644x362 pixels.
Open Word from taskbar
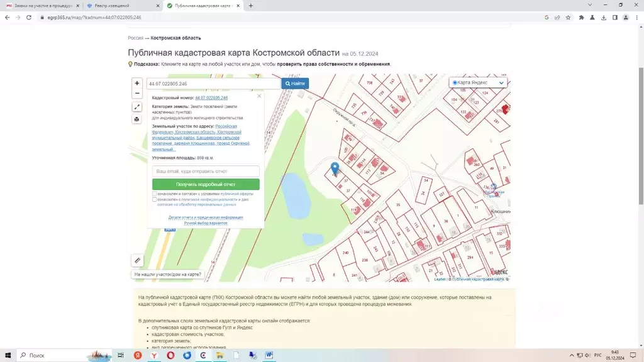click(269, 355)
